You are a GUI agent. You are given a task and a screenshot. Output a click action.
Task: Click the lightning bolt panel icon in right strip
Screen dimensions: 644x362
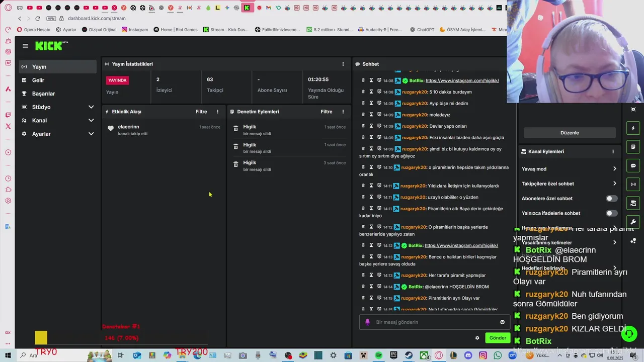633,128
